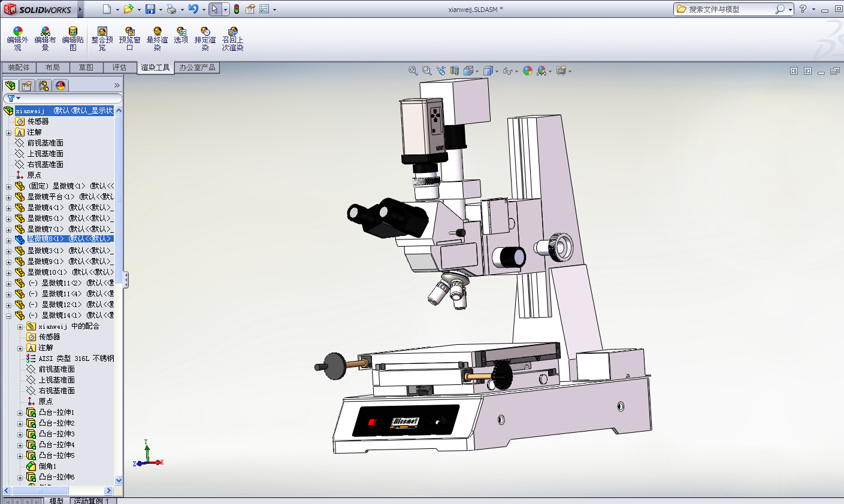844x504 pixels.
Task: Switch to the 装配体 tab
Action: click(19, 68)
